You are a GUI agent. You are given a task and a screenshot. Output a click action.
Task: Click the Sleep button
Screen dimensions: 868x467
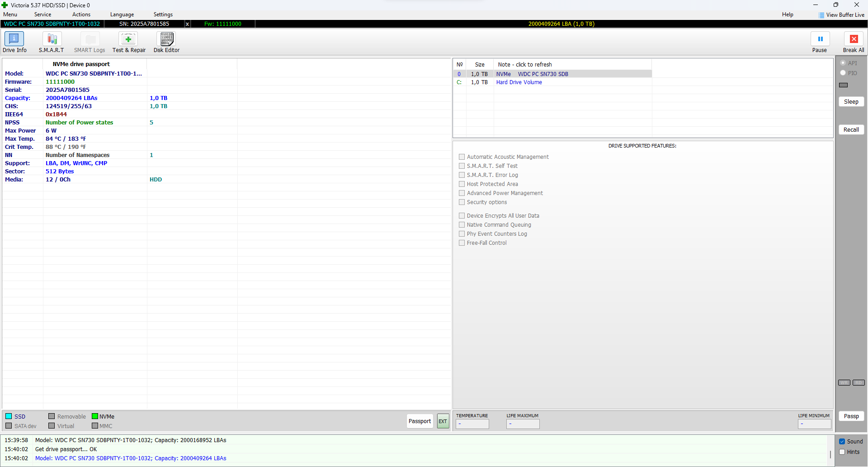click(851, 102)
